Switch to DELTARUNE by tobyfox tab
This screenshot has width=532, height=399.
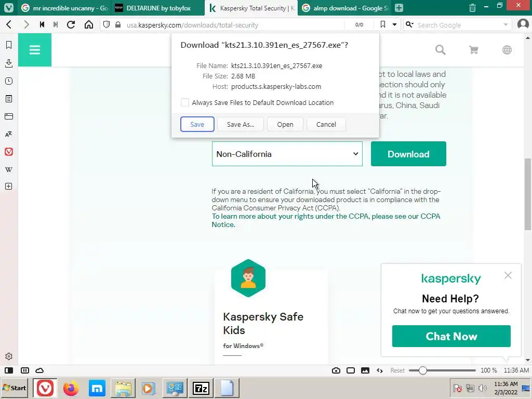[x=158, y=8]
